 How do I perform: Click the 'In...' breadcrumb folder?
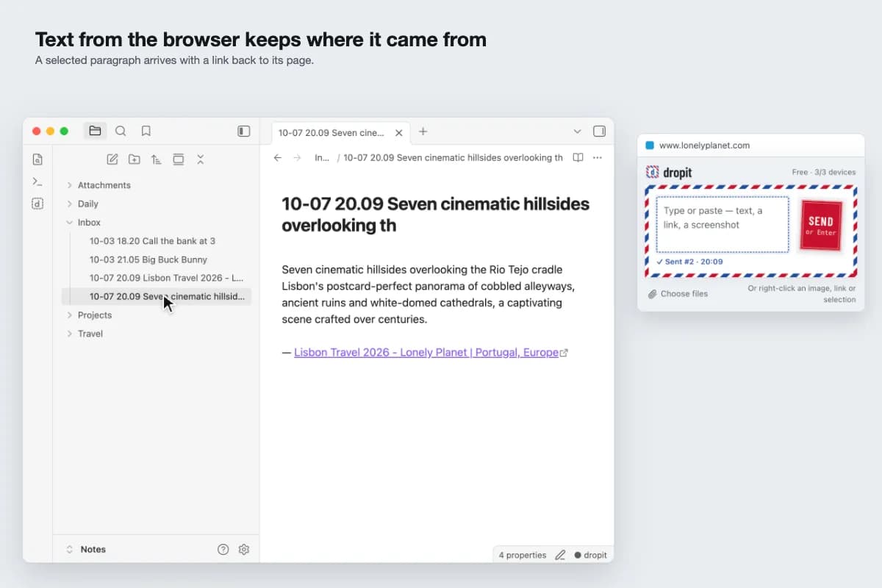tap(322, 157)
